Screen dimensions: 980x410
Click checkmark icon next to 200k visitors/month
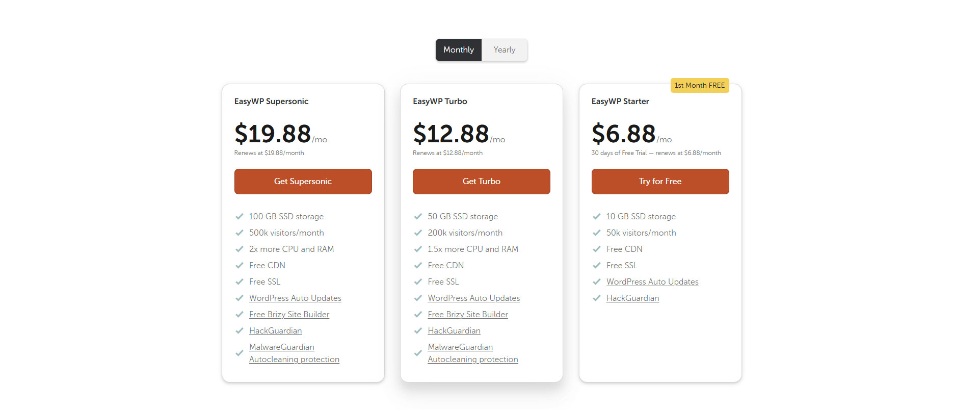coord(418,233)
